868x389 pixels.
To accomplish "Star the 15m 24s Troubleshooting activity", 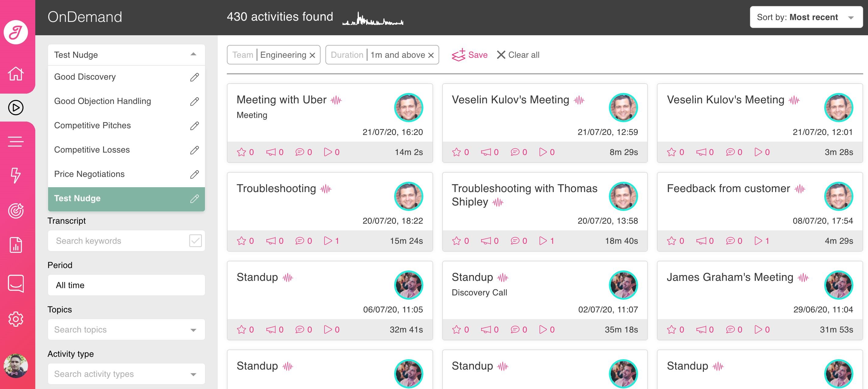I will [x=241, y=241].
